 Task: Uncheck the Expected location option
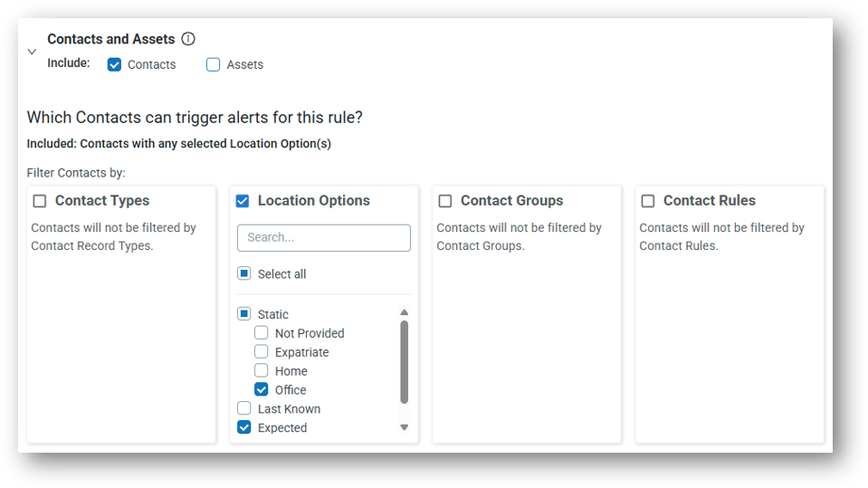244,427
